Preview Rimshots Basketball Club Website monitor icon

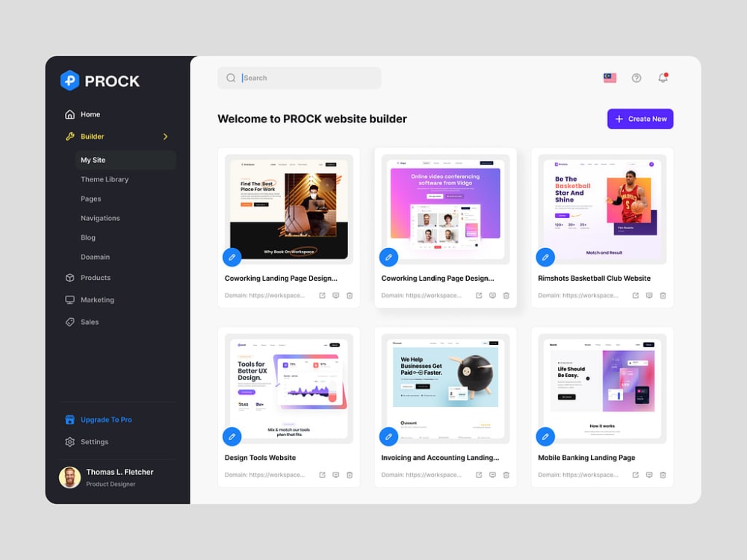pos(649,296)
